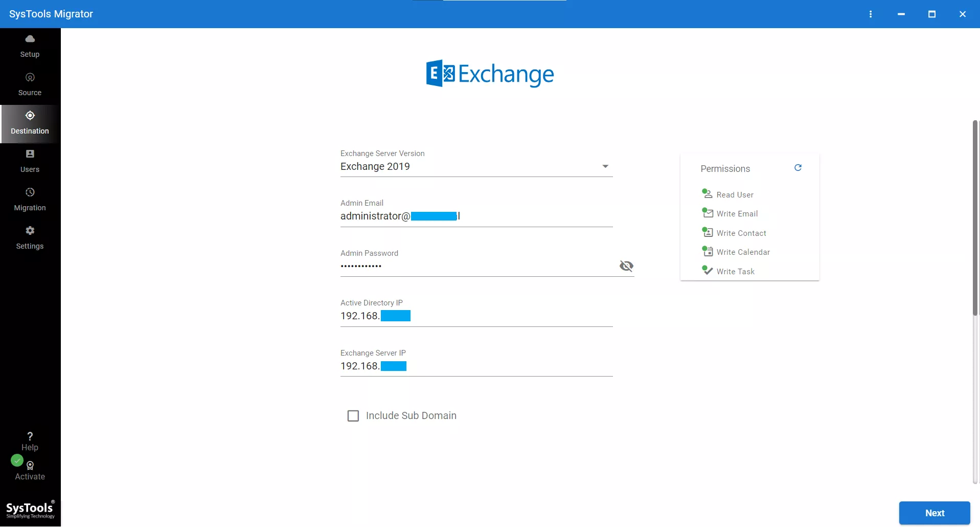
Task: Click the Admin Email input field
Action: pos(476,216)
